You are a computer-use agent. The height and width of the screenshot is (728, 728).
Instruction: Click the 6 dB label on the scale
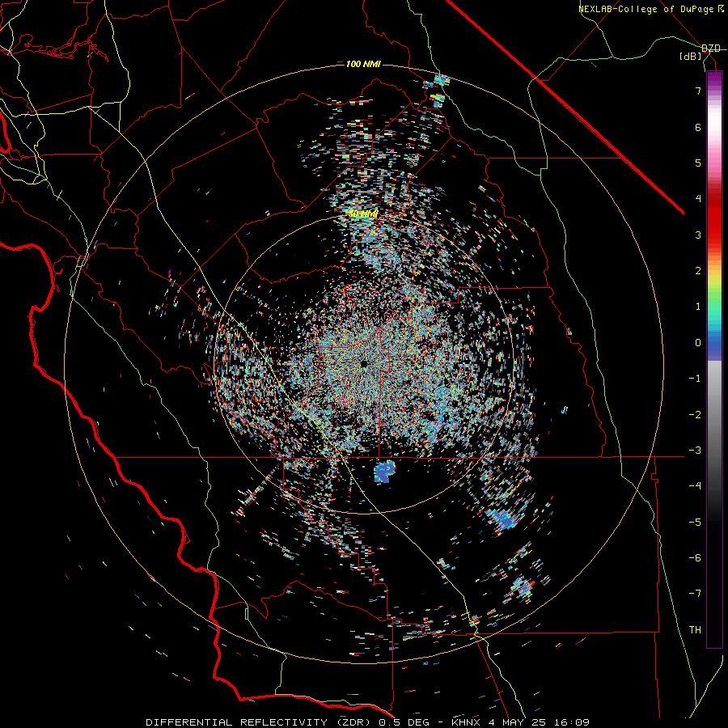click(698, 127)
